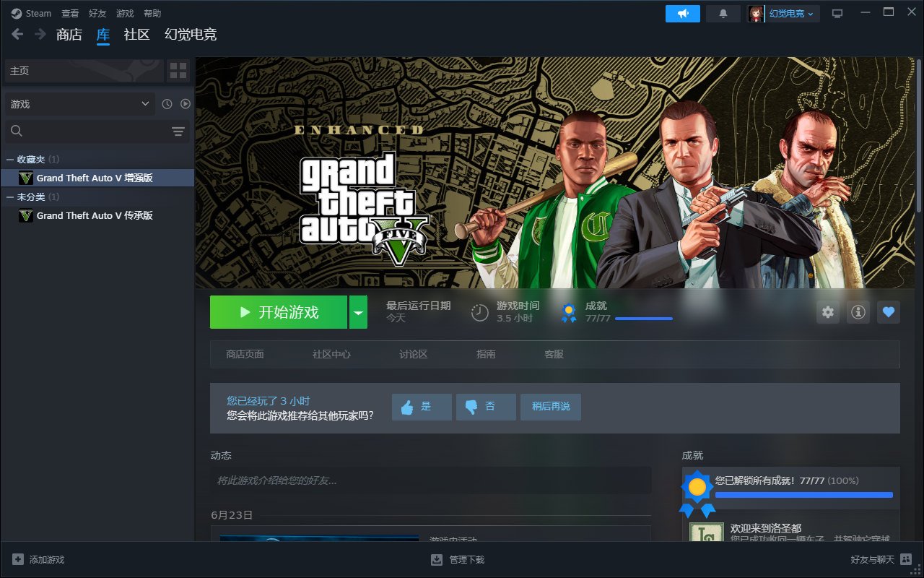Viewport: 924px width, 578px height.
Task: Toggle favorite heart for GTA V
Action: pyautogui.click(x=889, y=312)
